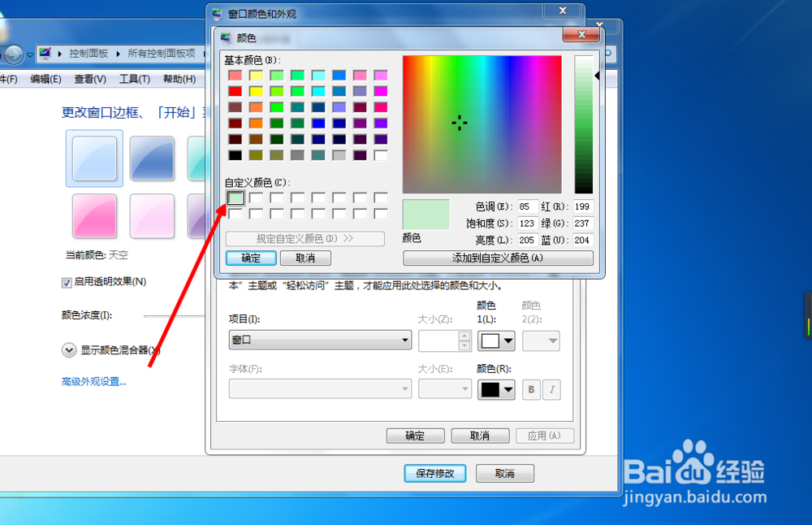Enable the 启用透明效果 checkbox

tap(67, 283)
